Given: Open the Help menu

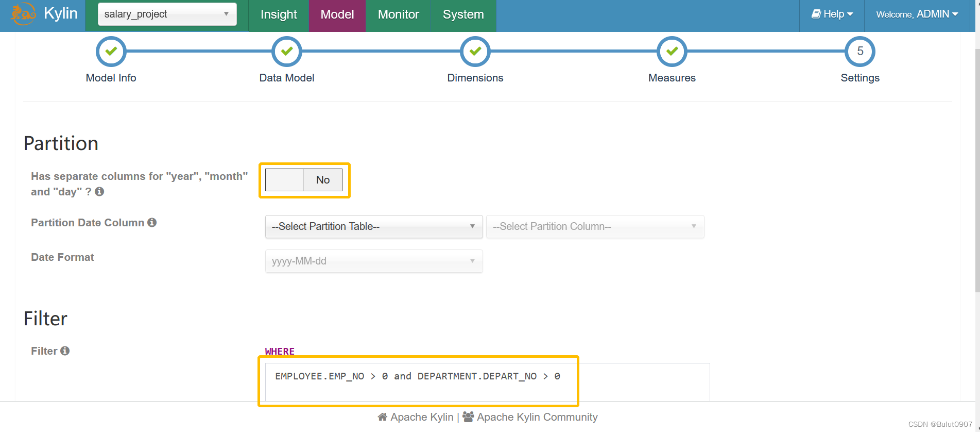Looking at the screenshot, I should 832,14.
